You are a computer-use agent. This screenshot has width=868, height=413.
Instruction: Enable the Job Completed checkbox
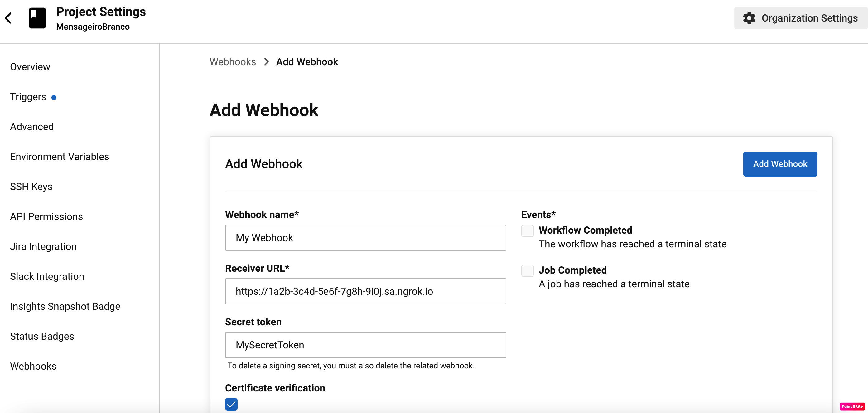[526, 271]
